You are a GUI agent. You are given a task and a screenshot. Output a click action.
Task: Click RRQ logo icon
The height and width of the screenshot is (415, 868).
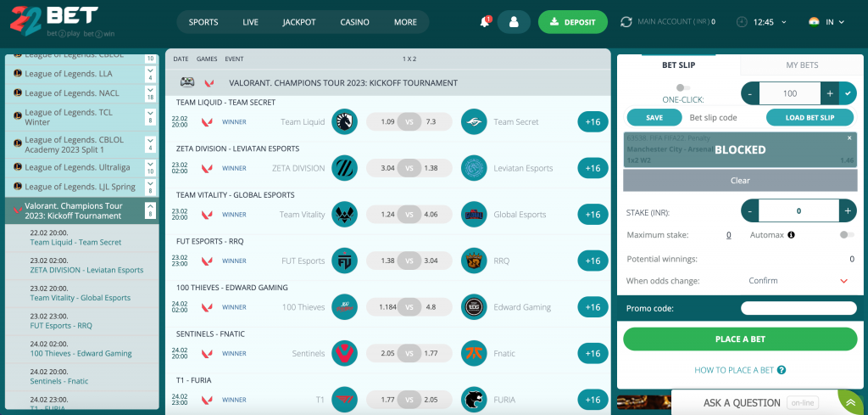(474, 261)
